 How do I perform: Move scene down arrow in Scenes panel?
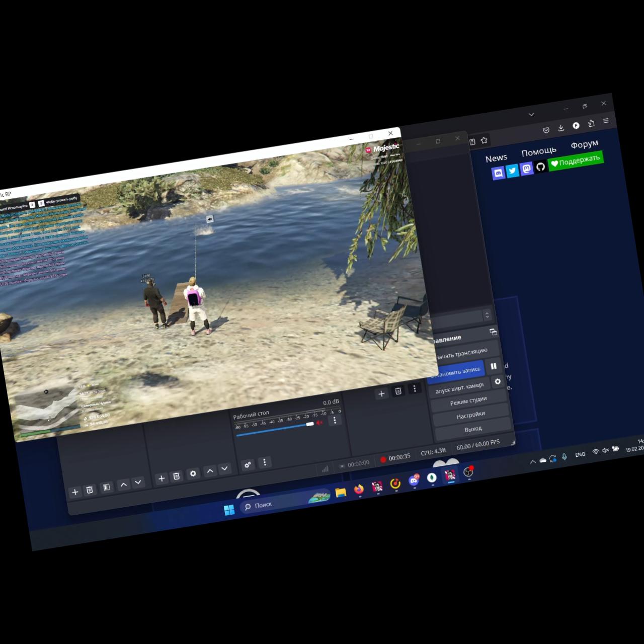(138, 482)
